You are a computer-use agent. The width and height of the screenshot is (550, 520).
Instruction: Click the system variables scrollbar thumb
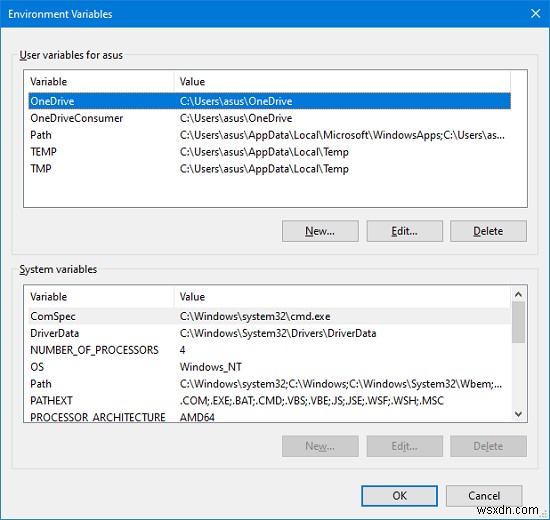pos(518,322)
